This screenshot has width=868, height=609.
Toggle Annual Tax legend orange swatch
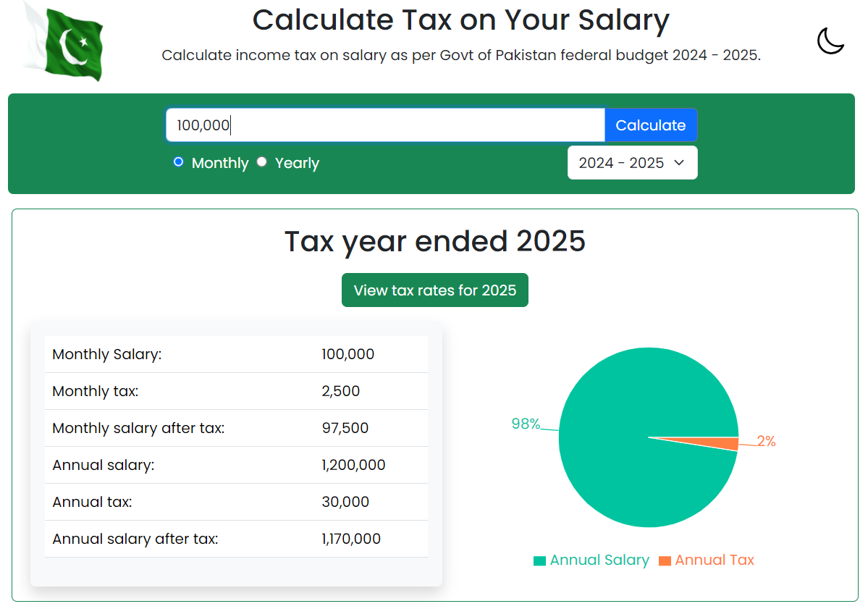[x=665, y=560]
